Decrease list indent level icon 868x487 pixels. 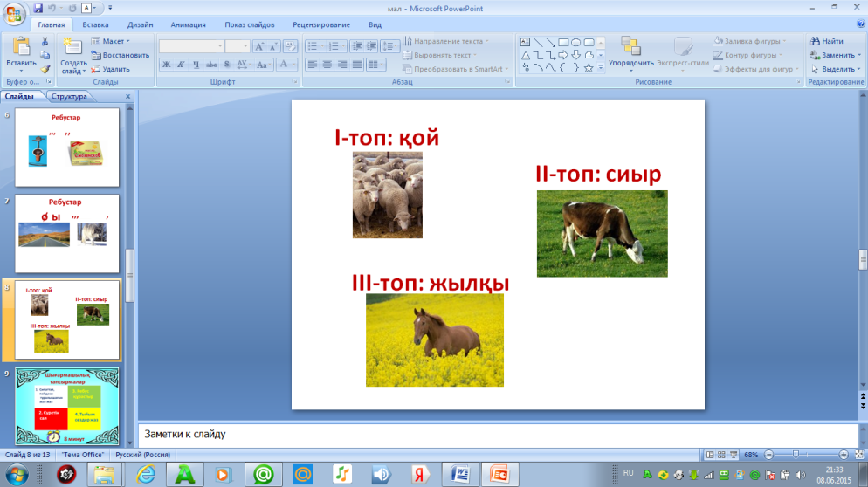pyautogui.click(x=358, y=46)
